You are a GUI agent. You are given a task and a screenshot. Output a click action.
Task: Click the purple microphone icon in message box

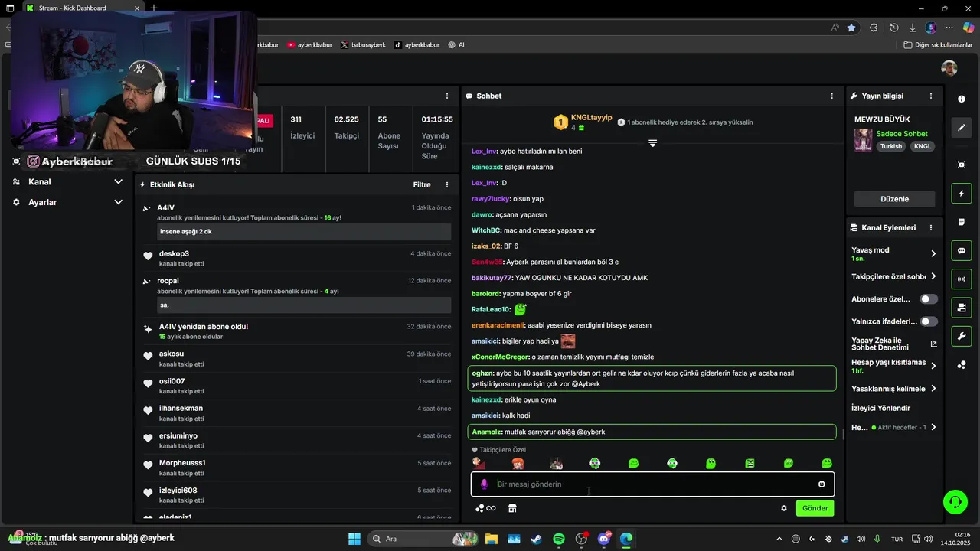point(484,484)
